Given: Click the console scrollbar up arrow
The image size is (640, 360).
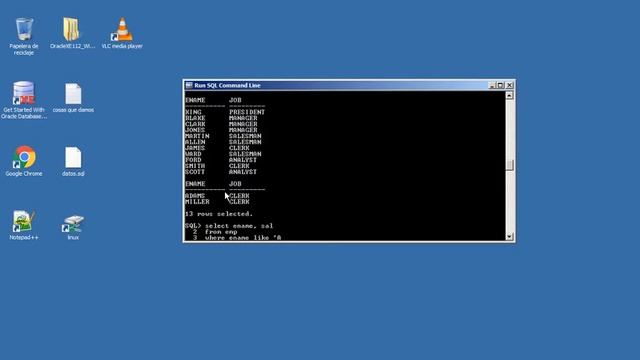Looking at the screenshot, I should 509,95.
